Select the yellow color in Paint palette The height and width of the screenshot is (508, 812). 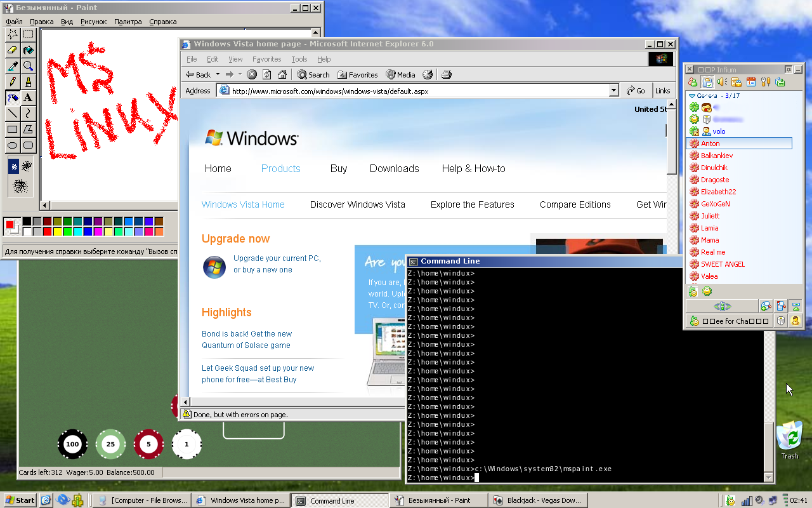(x=58, y=232)
